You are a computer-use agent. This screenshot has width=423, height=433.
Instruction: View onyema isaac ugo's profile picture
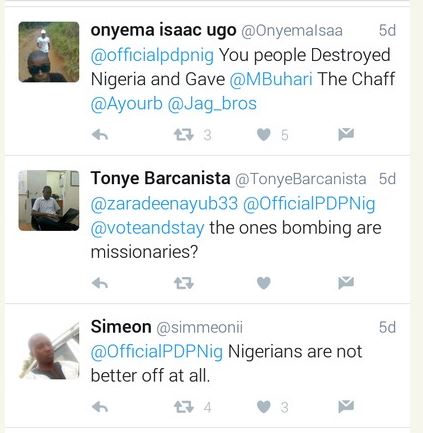pyautogui.click(x=49, y=52)
